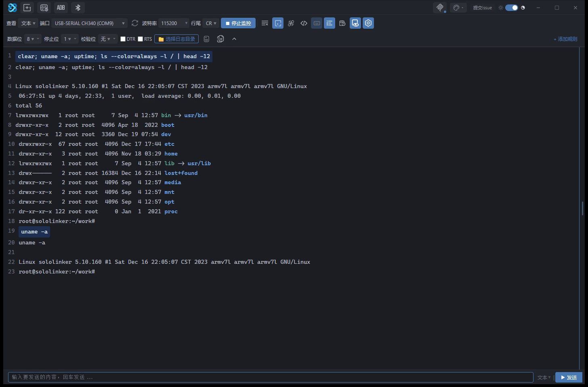Click the blue app logo icon
588x387 pixels.
(13, 8)
